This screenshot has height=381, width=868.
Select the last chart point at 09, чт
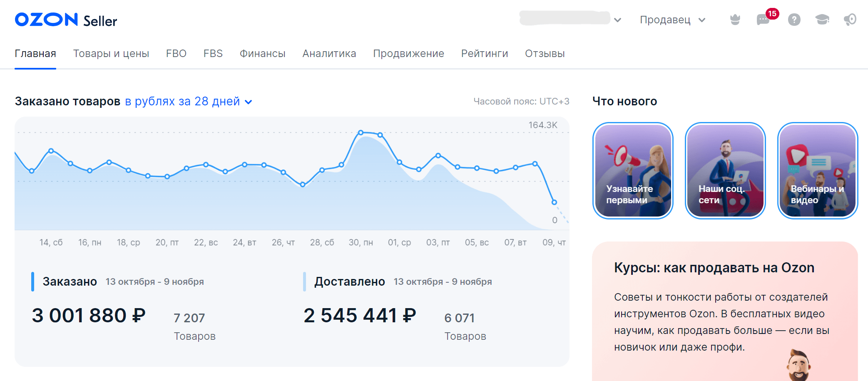pos(554,202)
